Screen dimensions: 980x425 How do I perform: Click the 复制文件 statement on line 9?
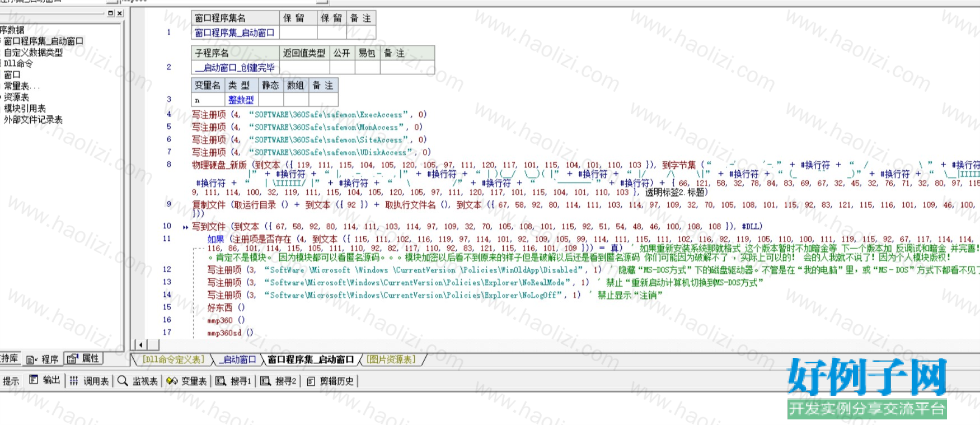pos(209,204)
